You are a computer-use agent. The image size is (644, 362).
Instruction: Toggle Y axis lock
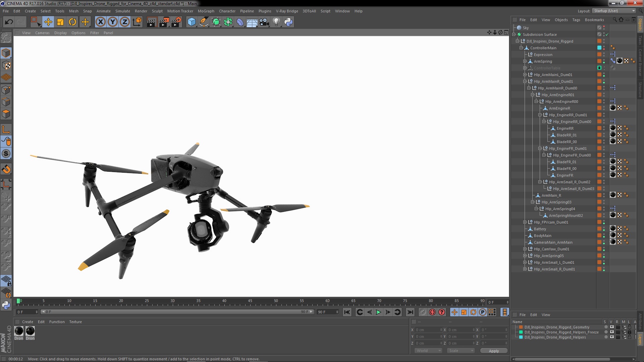(x=113, y=22)
